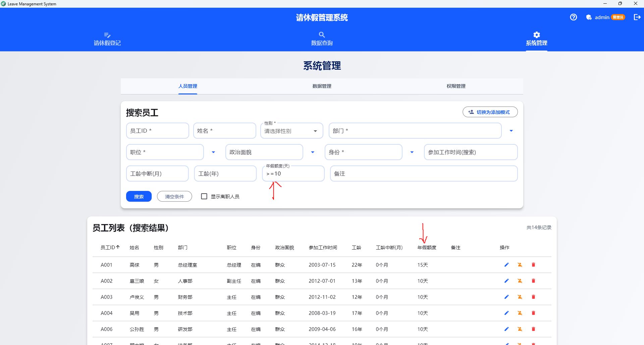Viewport: 644px width, 345px height.
Task: Open 系统管理 via the gear icon
Action: (x=536, y=34)
